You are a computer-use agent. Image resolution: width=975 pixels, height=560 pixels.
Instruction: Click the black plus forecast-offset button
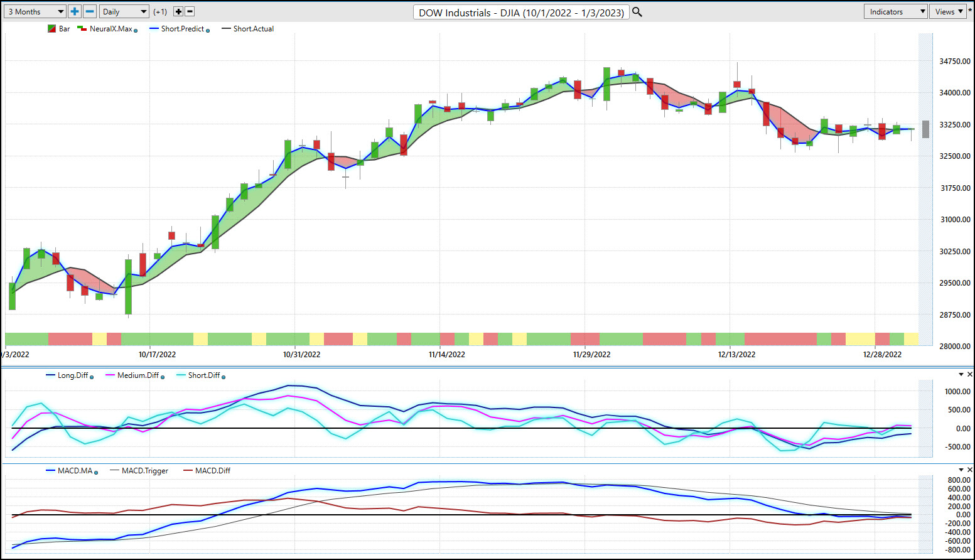(x=178, y=11)
